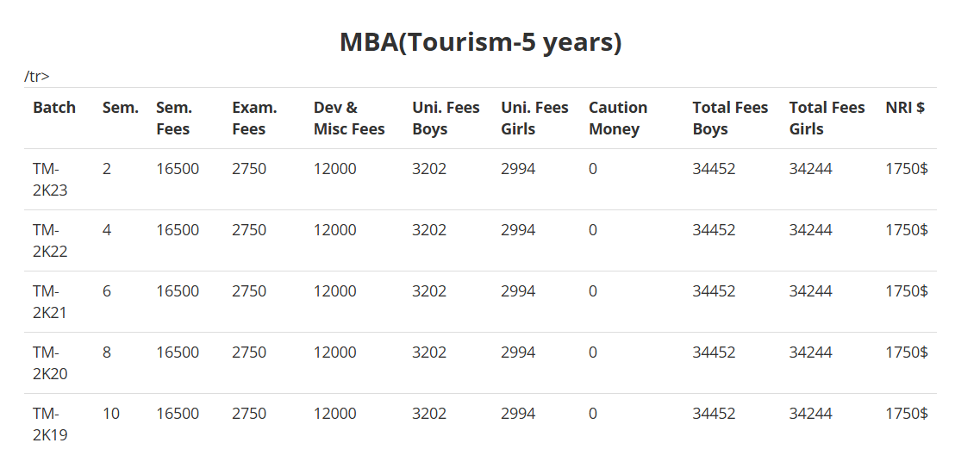
Task: Select the TM-2K21 batch cell
Action: 50,302
